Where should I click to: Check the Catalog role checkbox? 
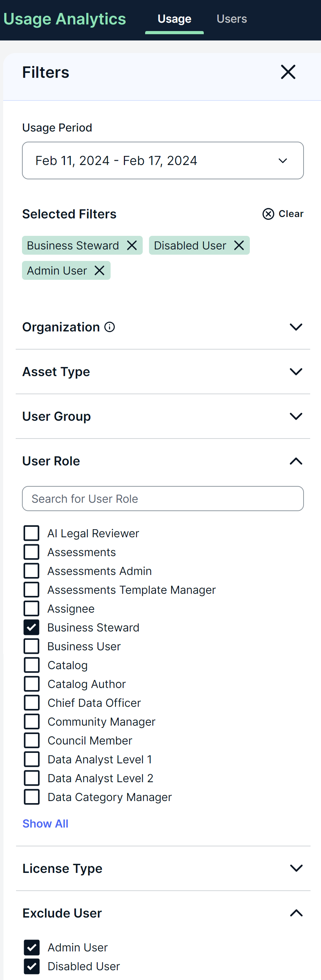[x=31, y=665]
